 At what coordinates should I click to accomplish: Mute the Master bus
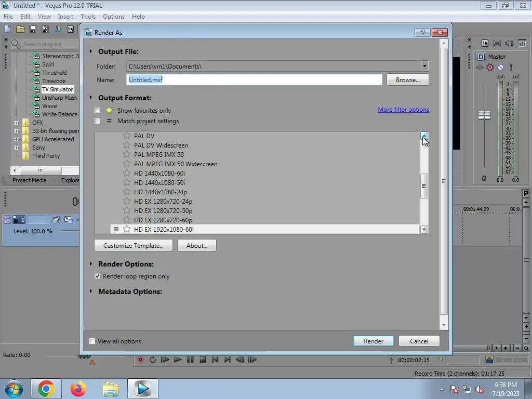(500, 67)
